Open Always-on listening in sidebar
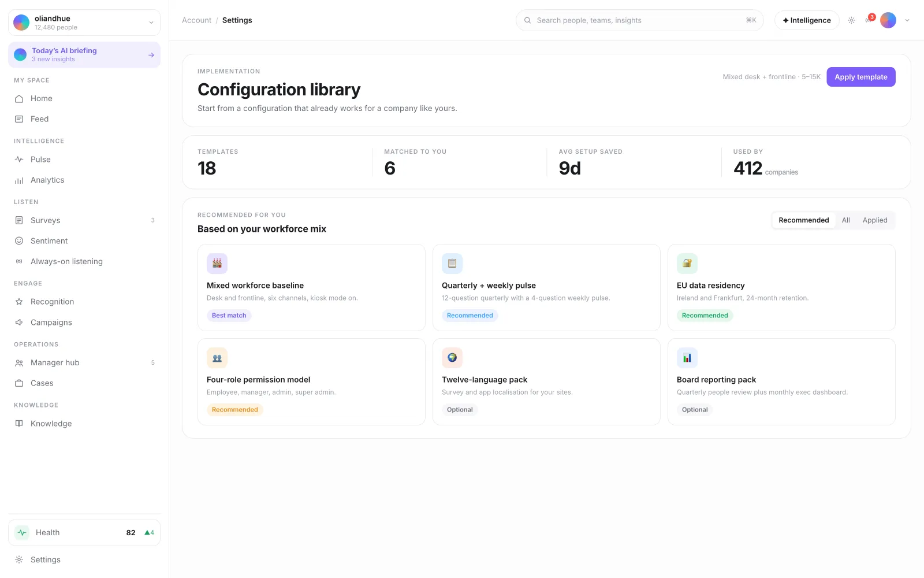The width and height of the screenshot is (924, 578). (x=84, y=262)
